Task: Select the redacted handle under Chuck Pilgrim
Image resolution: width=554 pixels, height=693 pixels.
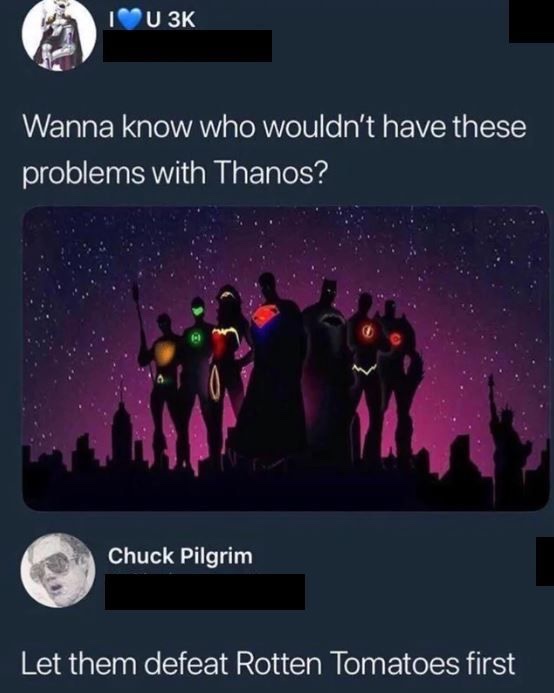Action: 205,592
